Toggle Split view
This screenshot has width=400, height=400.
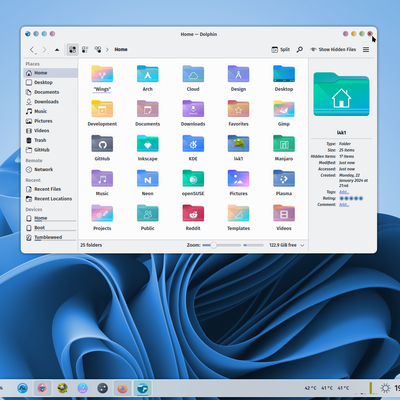click(280, 49)
